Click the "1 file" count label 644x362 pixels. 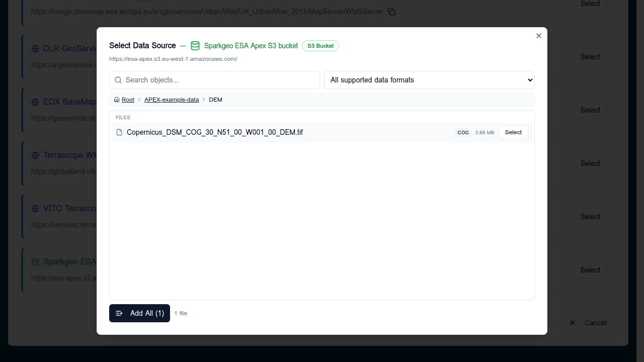coord(181,313)
